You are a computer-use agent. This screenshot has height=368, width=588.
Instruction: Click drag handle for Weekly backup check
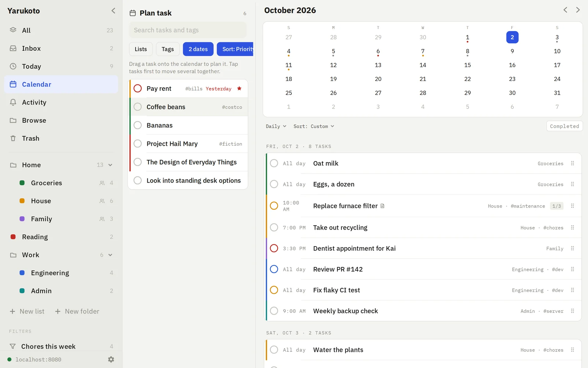point(572,311)
